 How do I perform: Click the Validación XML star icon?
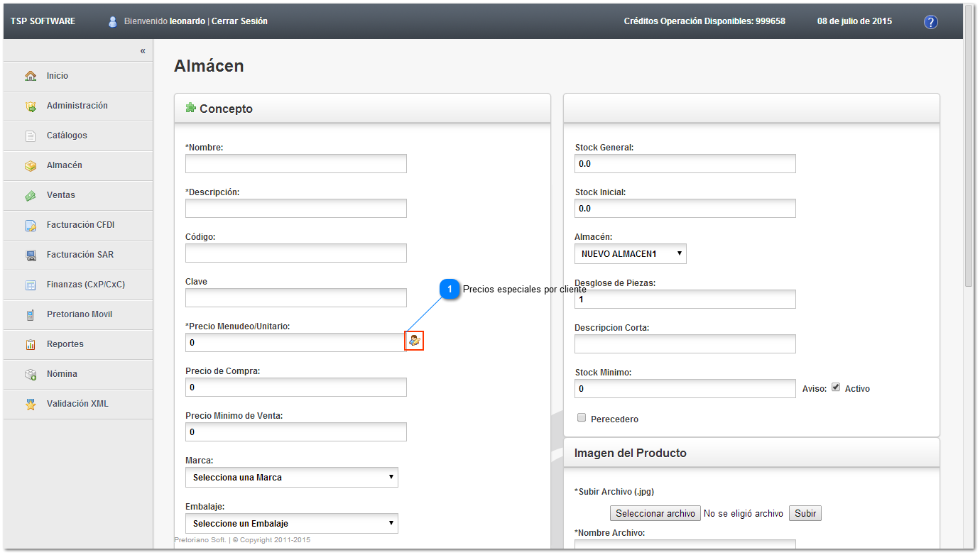click(x=31, y=404)
